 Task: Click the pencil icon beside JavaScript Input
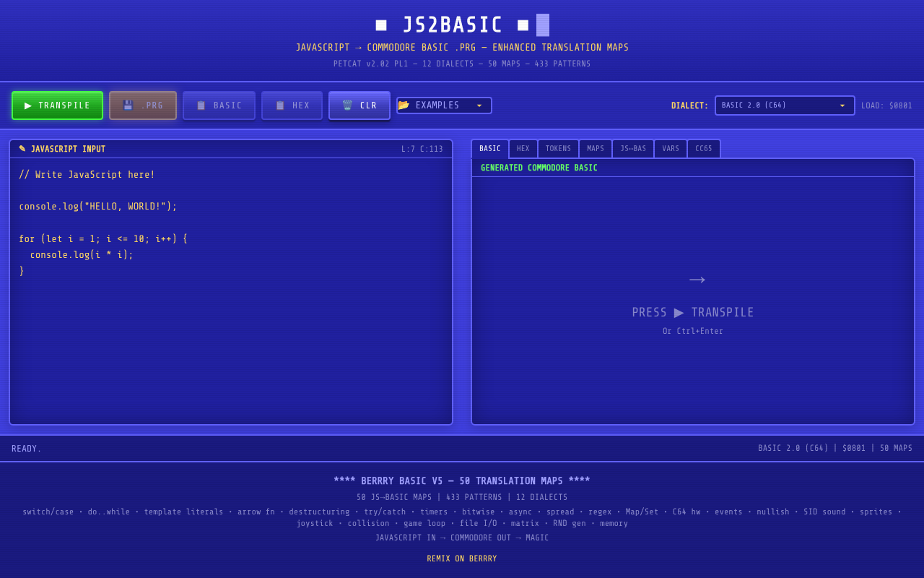22,149
